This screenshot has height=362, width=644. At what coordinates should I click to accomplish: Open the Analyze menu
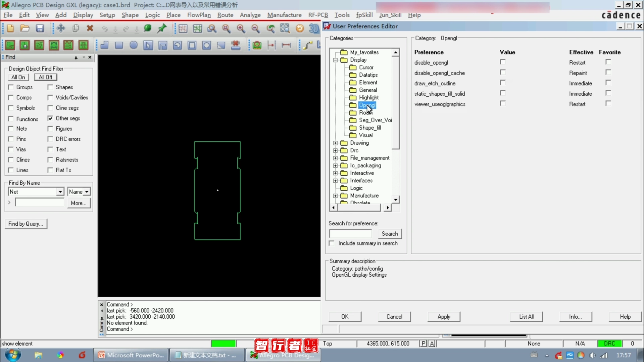coord(250,15)
